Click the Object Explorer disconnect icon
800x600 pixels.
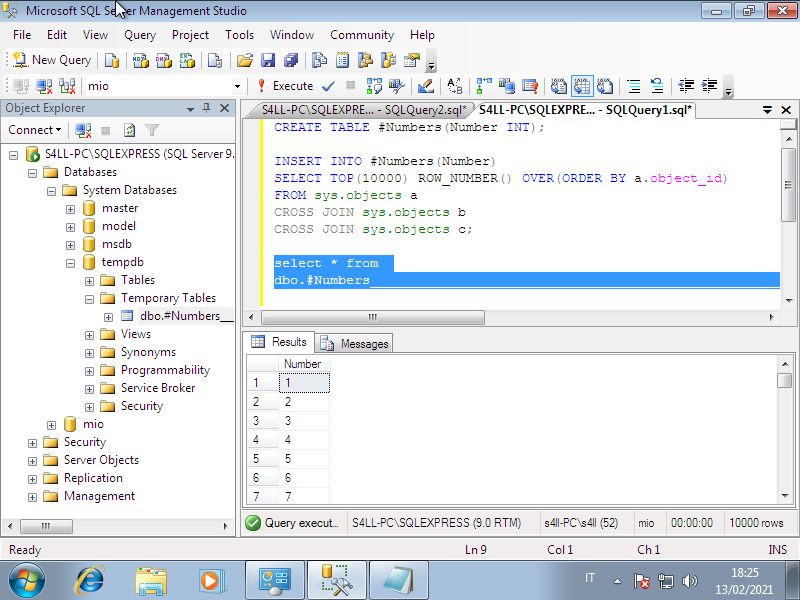[83, 131]
